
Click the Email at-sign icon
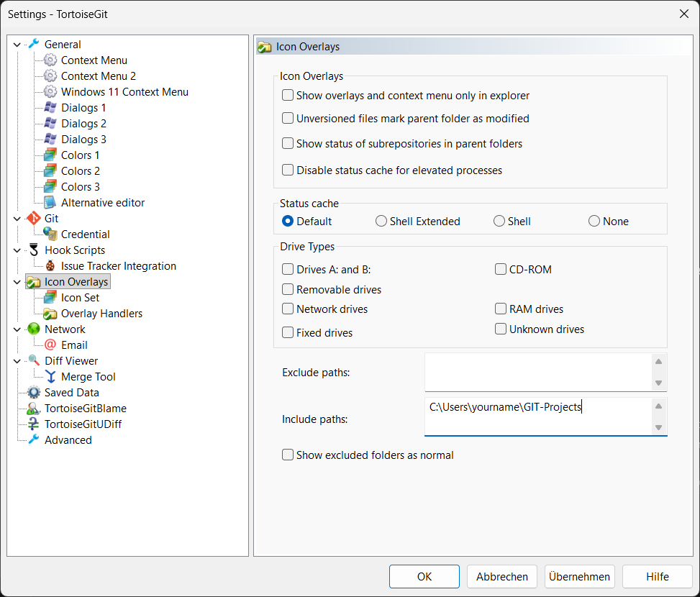point(50,345)
